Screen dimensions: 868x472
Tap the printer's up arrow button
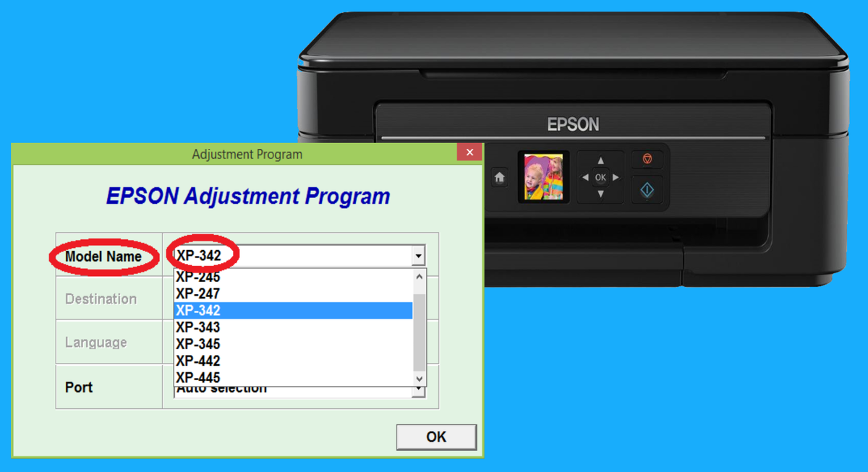(x=600, y=161)
